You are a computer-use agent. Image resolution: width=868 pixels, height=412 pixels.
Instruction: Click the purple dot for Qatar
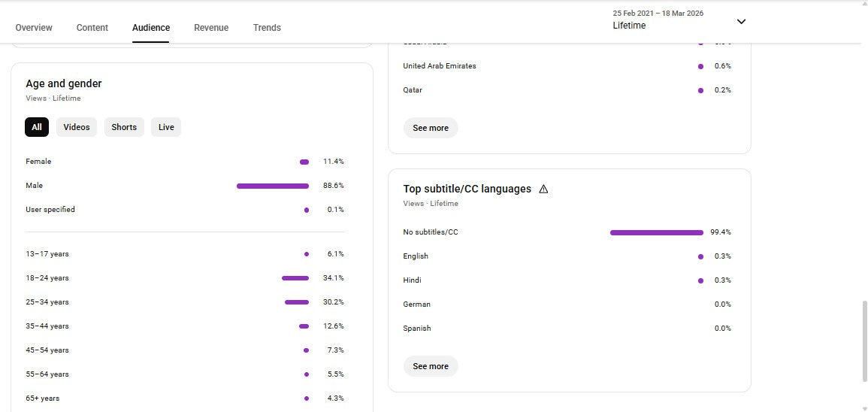click(700, 90)
